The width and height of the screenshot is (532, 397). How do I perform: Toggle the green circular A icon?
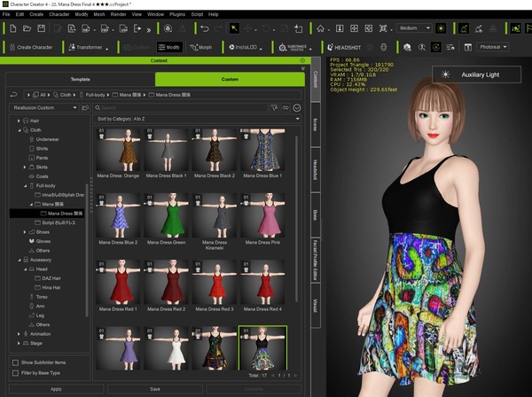tap(436, 47)
